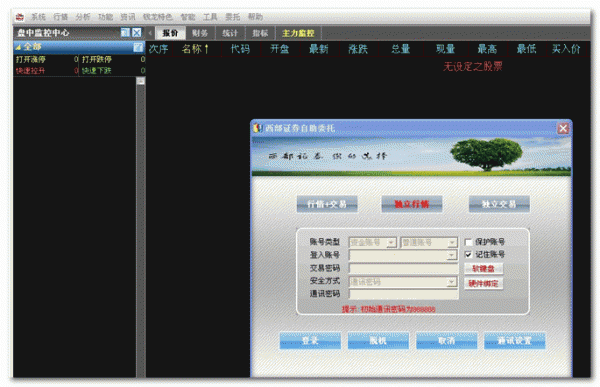Expand the 登入账号 dropdown arrow

tap(452, 255)
